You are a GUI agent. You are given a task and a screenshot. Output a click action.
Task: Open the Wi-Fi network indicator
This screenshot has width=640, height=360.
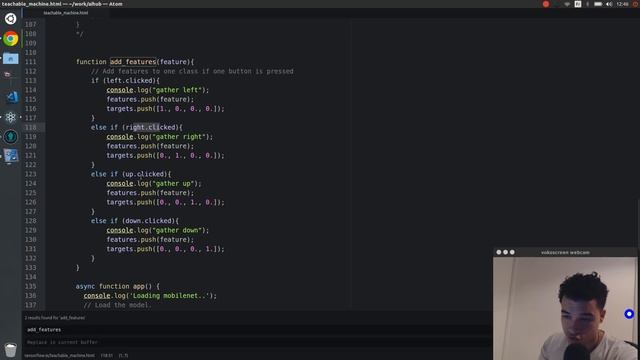[567, 4]
